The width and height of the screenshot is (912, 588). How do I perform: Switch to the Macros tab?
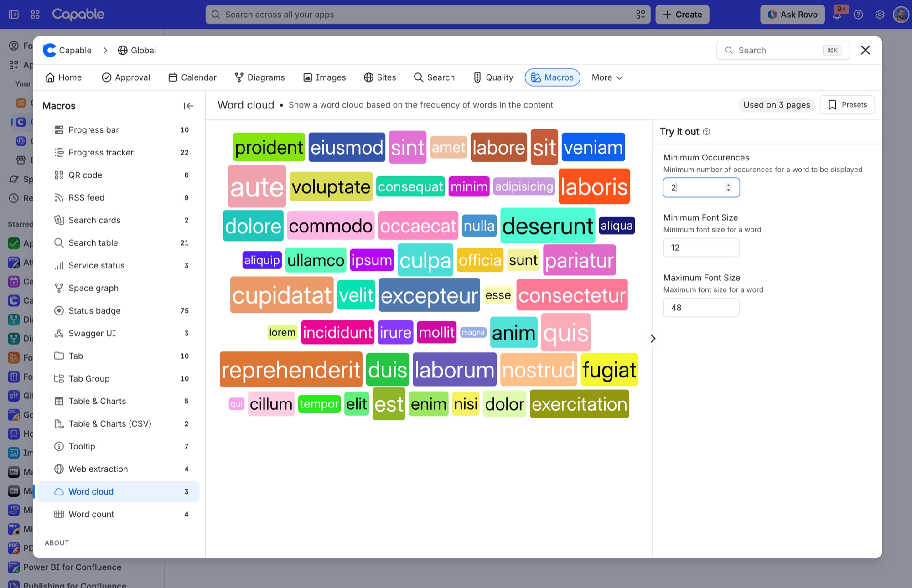552,77
